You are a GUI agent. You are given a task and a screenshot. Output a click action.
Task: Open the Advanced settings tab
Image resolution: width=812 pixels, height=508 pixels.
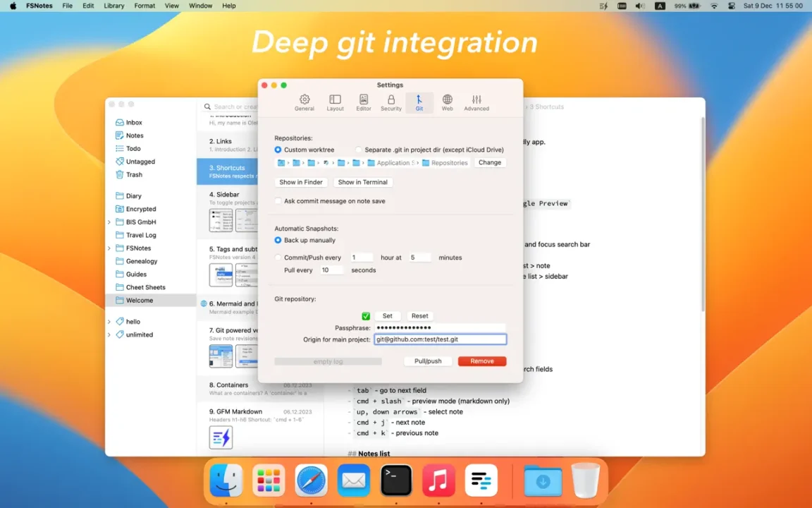pos(476,102)
